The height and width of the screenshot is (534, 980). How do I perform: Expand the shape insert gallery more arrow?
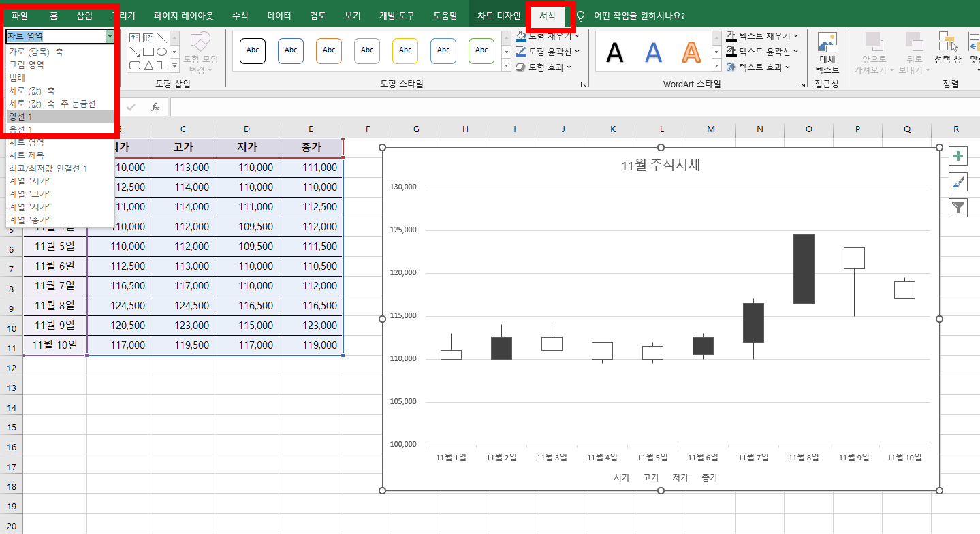point(174,66)
